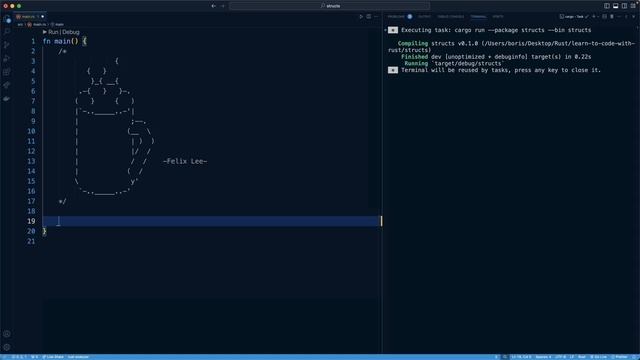The height and width of the screenshot is (360, 640).
Task: Kill terminal with trash icon
Action: [612, 17]
